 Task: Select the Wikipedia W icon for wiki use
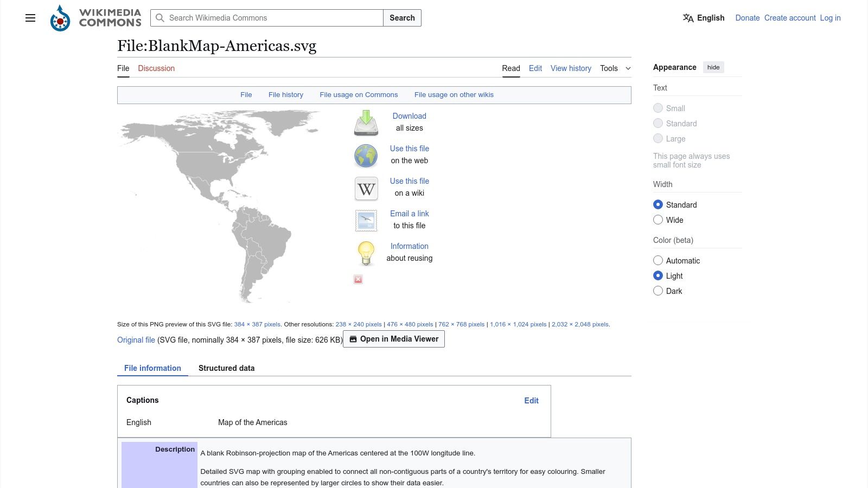coord(366,188)
